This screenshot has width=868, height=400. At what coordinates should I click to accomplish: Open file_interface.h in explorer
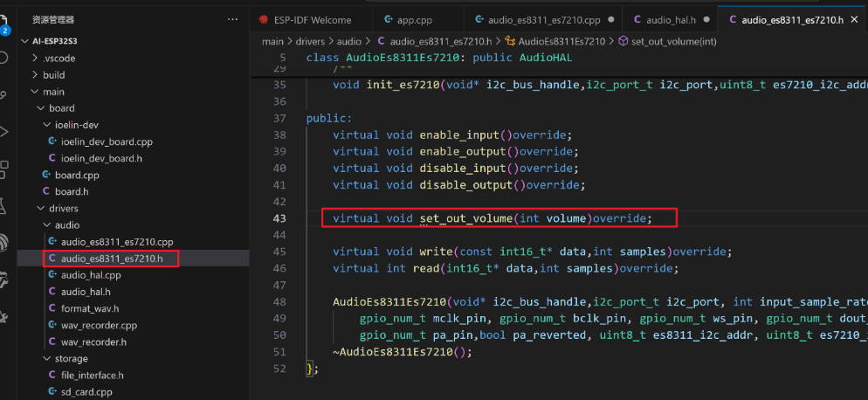click(92, 375)
